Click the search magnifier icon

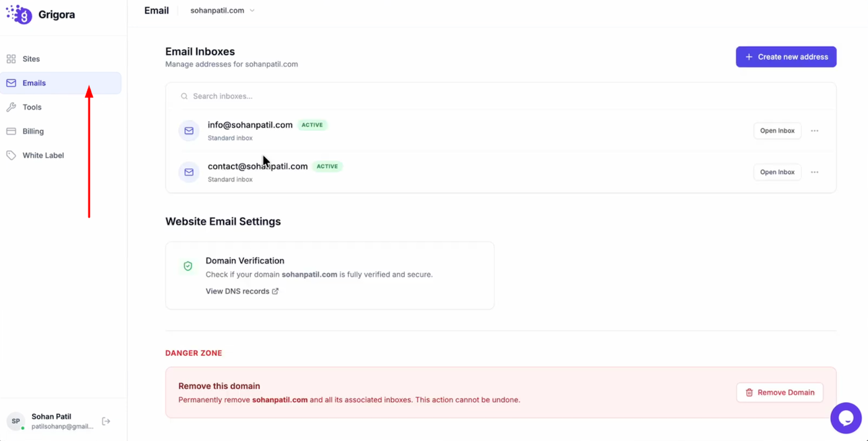[184, 96]
